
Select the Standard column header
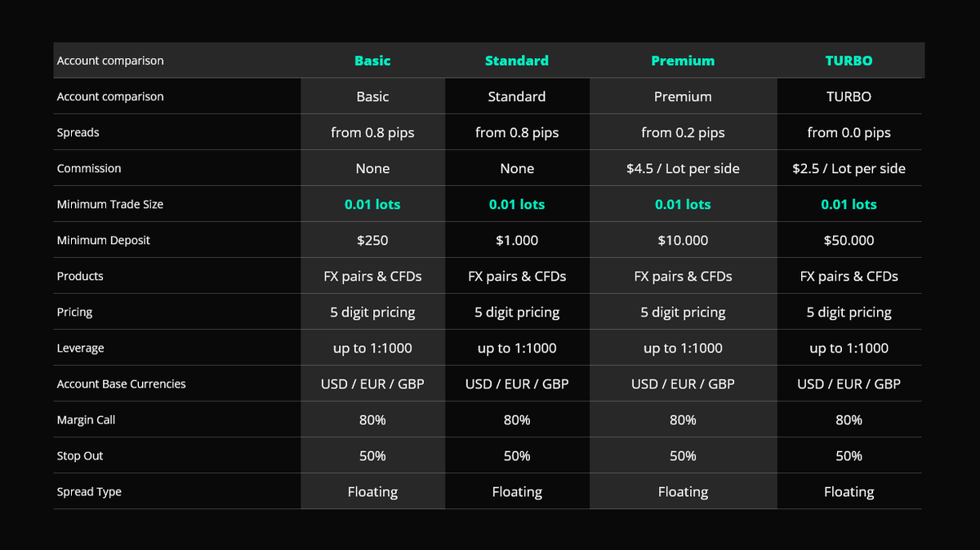tap(517, 60)
